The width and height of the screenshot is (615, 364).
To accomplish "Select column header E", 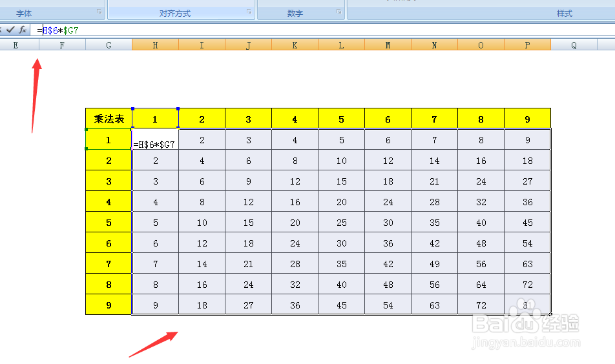I will (16, 45).
